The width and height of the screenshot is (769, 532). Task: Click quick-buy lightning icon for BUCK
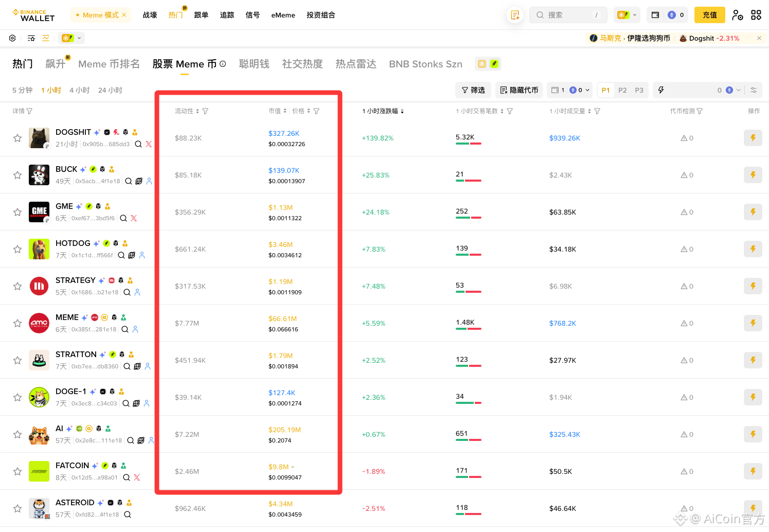point(753,175)
